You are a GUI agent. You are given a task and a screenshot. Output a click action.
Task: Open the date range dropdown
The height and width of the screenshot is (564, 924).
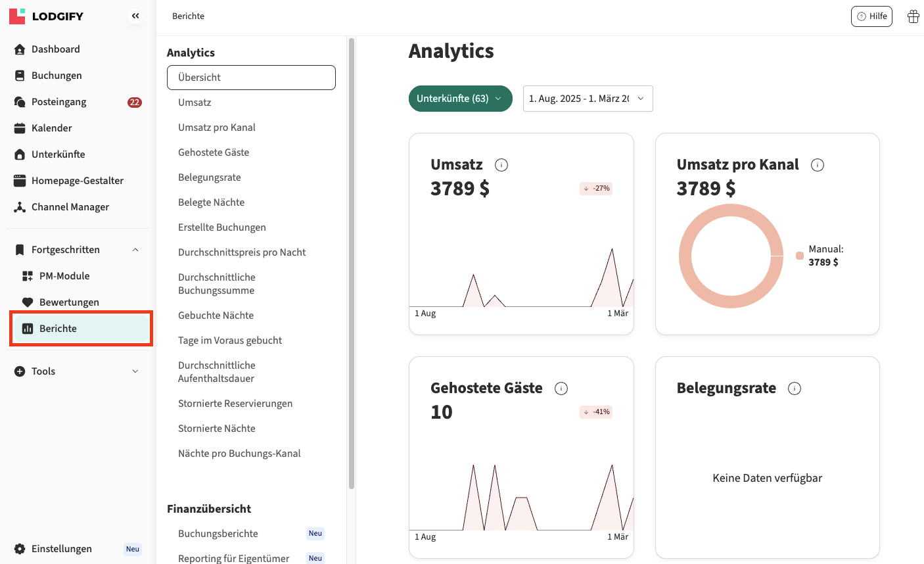588,99
